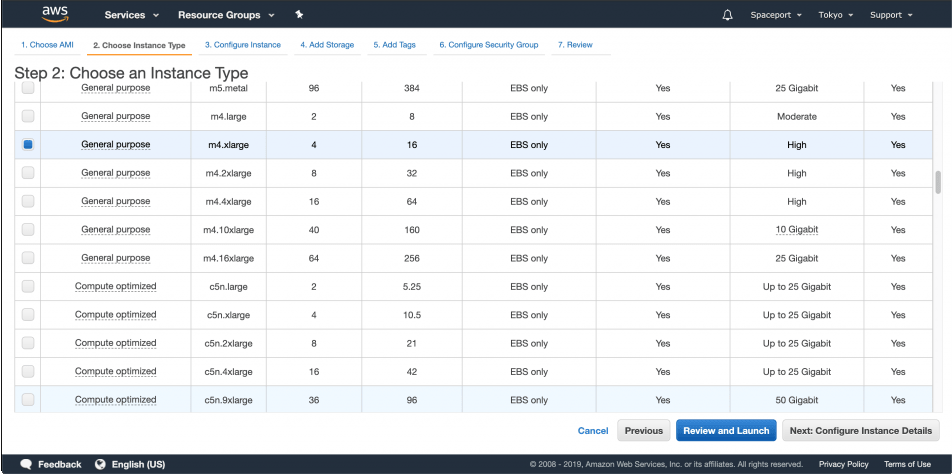The width and height of the screenshot is (952, 474).
Task: Click the AWS logo home icon
Action: [x=55, y=15]
